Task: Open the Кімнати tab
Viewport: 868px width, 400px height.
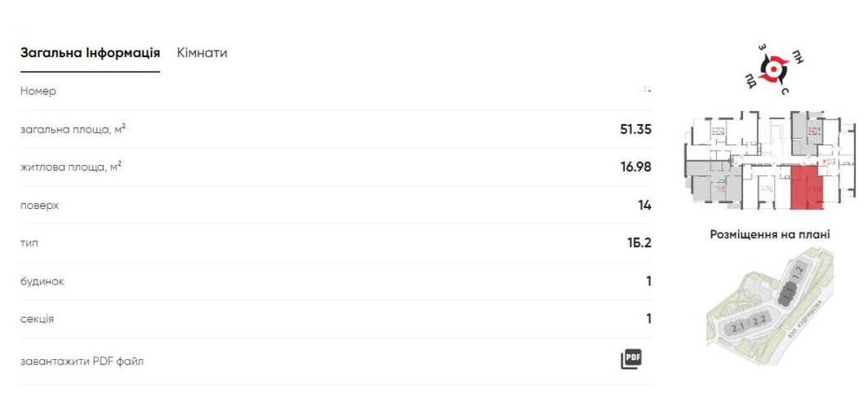Action: coord(202,53)
